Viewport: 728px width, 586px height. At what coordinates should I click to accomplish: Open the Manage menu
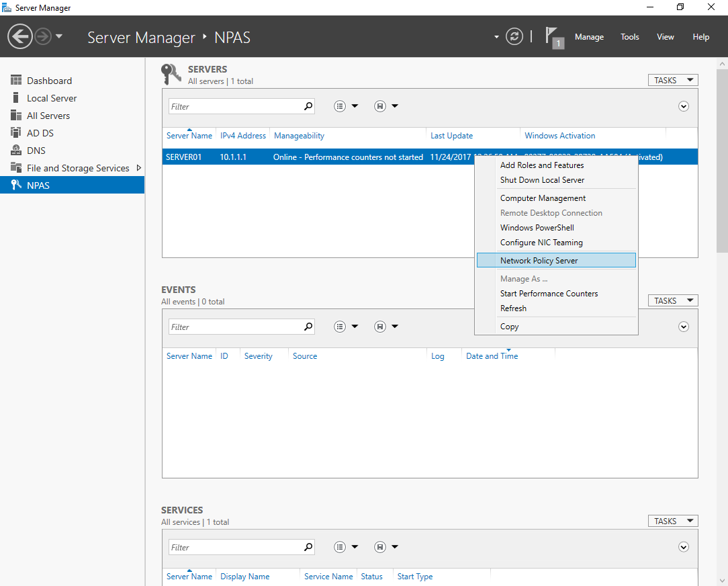tap(589, 37)
